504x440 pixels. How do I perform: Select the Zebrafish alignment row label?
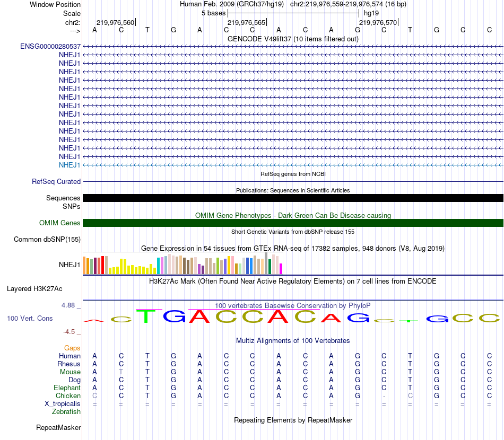tap(66, 411)
